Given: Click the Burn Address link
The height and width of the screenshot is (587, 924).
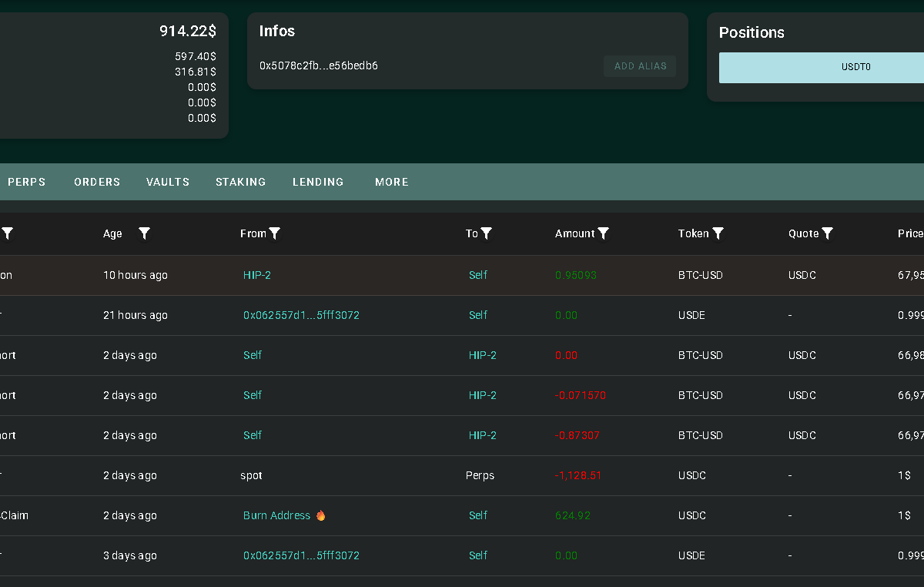Looking at the screenshot, I should click(276, 515).
